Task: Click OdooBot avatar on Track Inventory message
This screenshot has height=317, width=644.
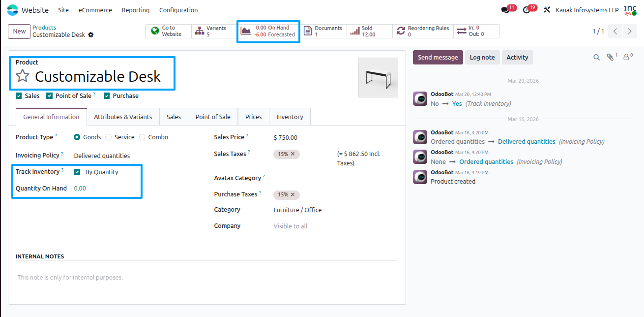Action: point(420,98)
